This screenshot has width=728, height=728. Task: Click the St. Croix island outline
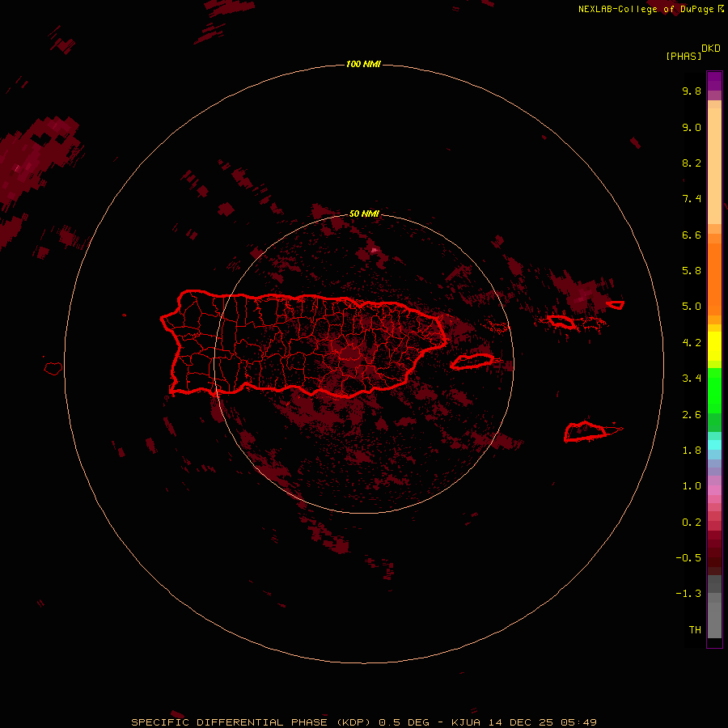point(586,431)
